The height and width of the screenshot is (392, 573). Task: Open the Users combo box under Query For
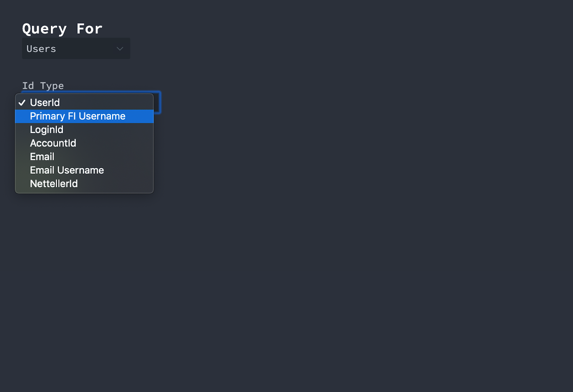76,49
